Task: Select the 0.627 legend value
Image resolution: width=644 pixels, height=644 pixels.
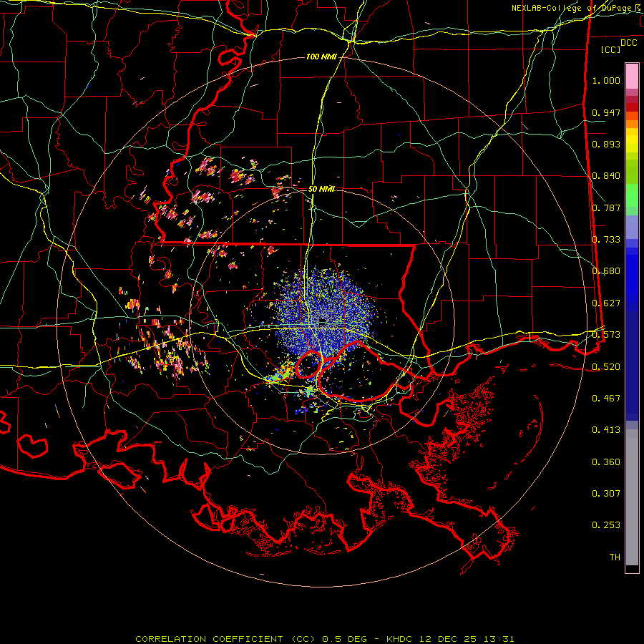Action: [606, 303]
